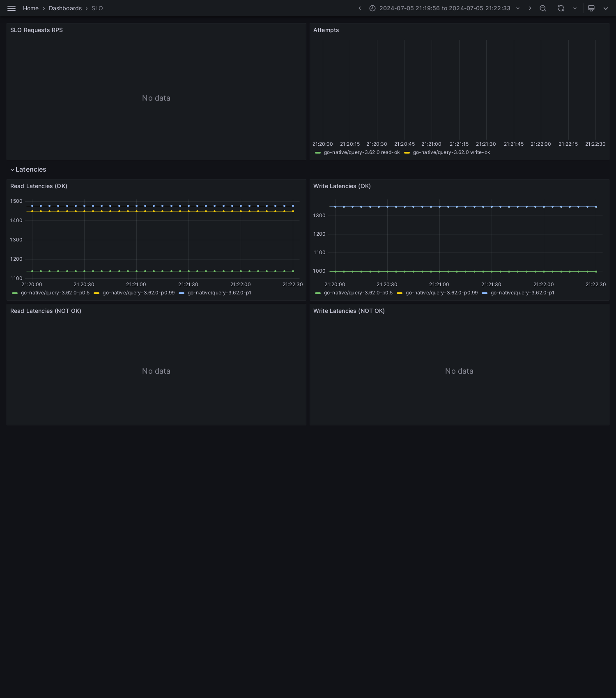Click Read Latencies (OK) panel title

coord(39,186)
